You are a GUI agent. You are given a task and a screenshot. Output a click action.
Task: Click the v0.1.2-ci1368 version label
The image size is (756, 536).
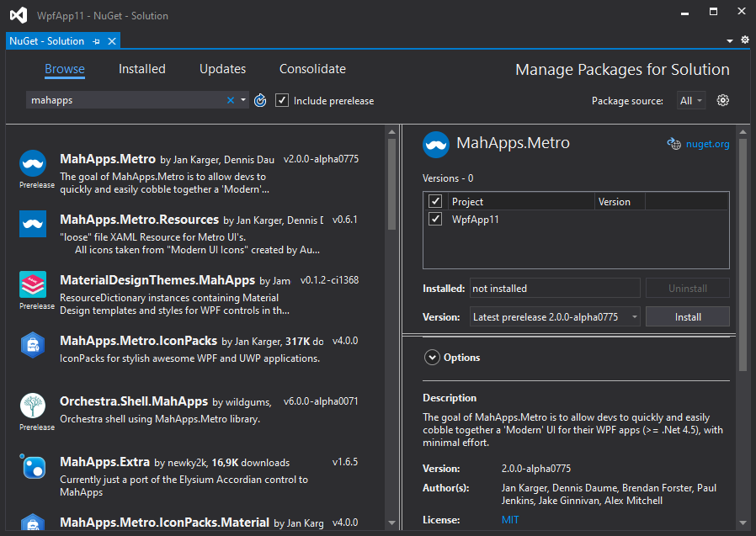point(329,280)
